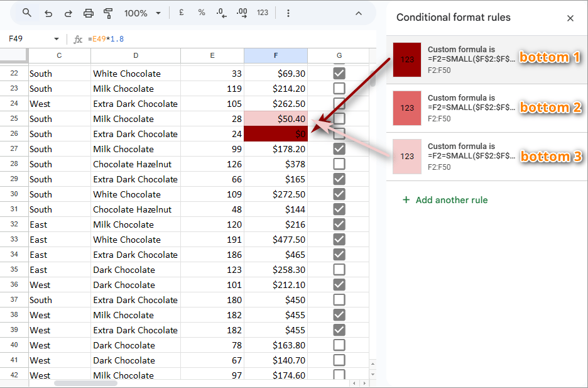Open the three-dot overflow menu
This screenshot has height=388, width=588.
[x=288, y=13]
